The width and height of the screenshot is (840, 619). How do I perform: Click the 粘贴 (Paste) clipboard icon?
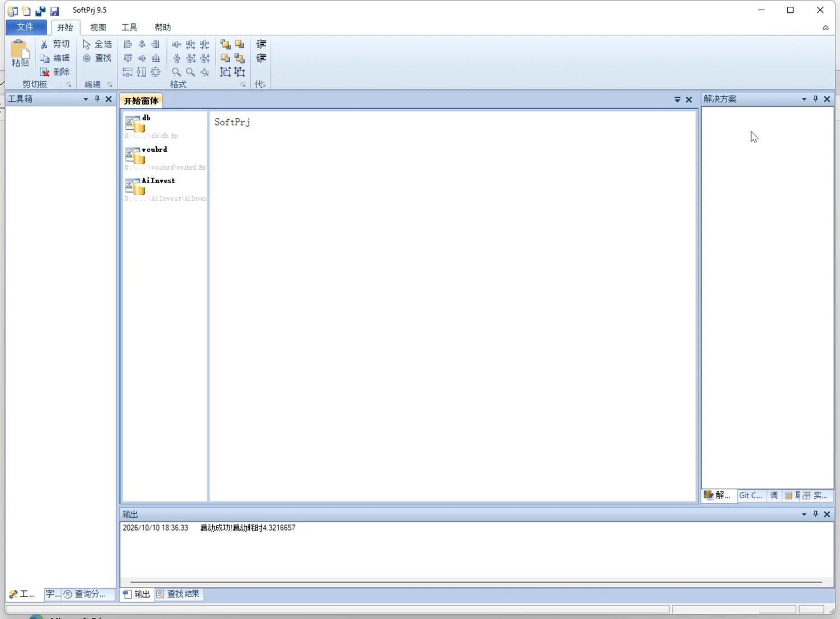tap(20, 49)
